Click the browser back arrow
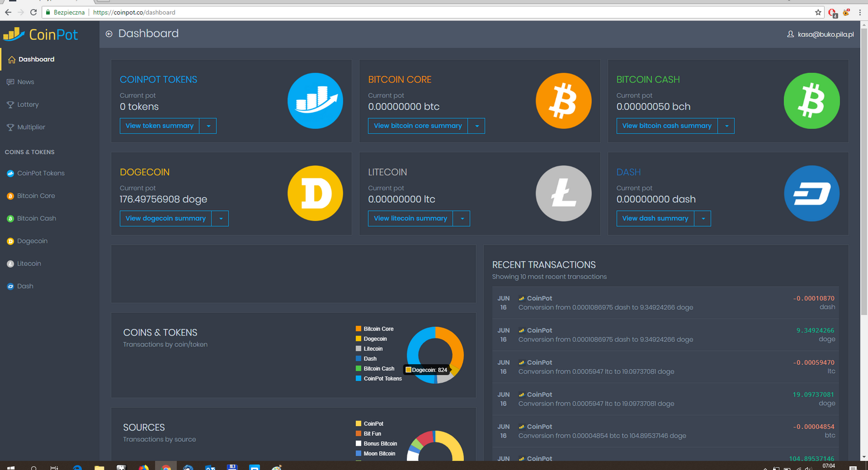868x470 pixels. click(8, 12)
